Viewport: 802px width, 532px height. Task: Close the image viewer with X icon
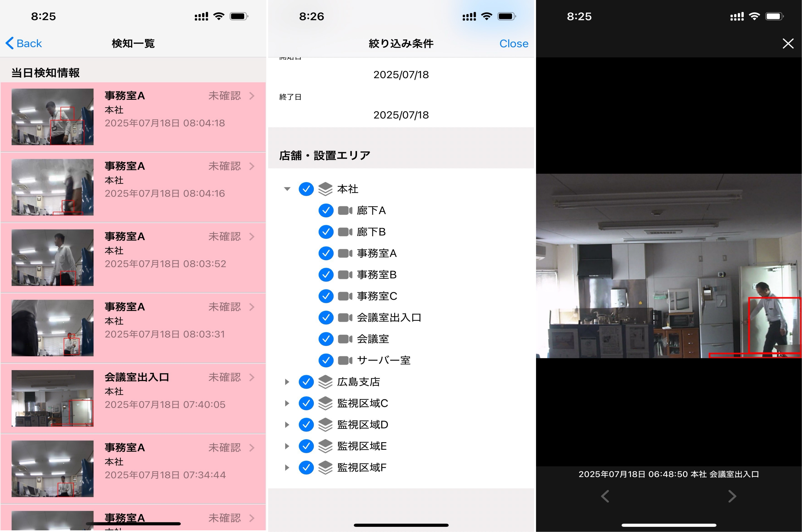(788, 43)
